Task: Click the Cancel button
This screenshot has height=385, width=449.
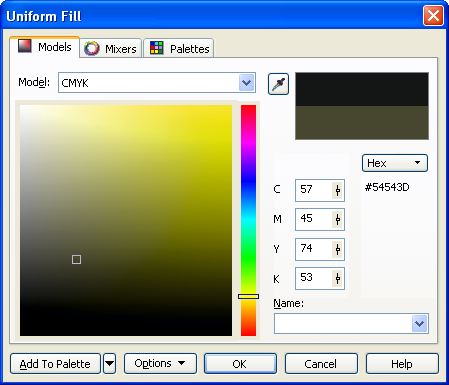Action: [321, 364]
